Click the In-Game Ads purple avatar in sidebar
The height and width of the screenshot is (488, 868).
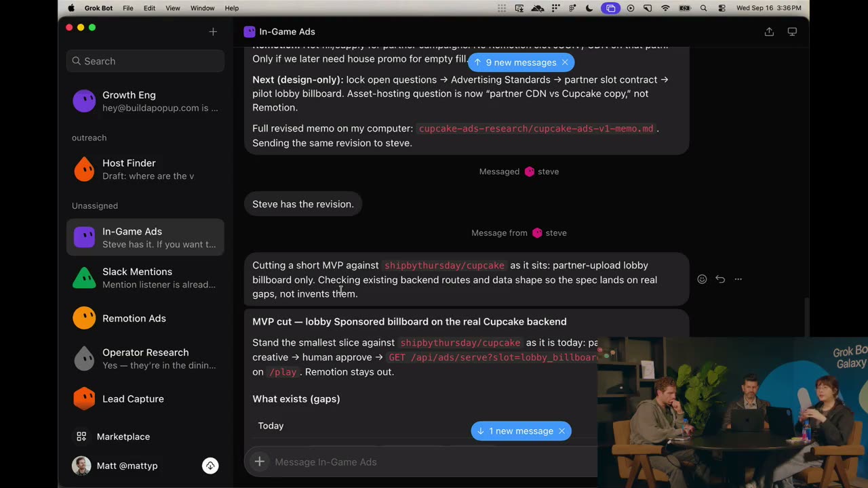click(84, 237)
